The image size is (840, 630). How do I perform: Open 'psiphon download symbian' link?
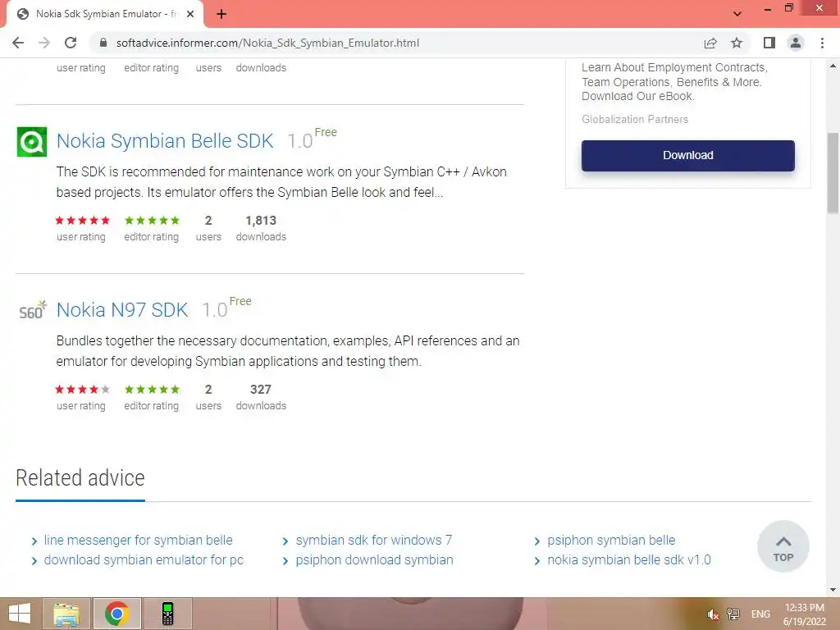374,559
